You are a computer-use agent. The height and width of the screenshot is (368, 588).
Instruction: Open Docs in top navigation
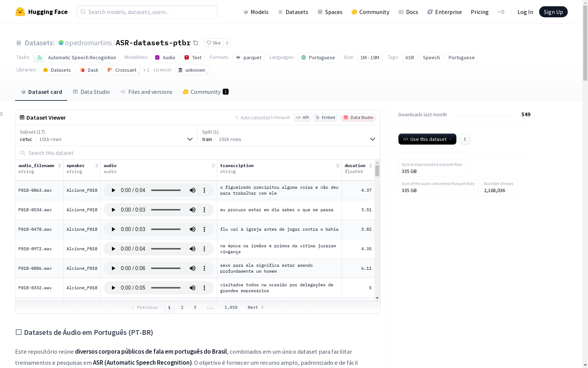pyautogui.click(x=408, y=12)
